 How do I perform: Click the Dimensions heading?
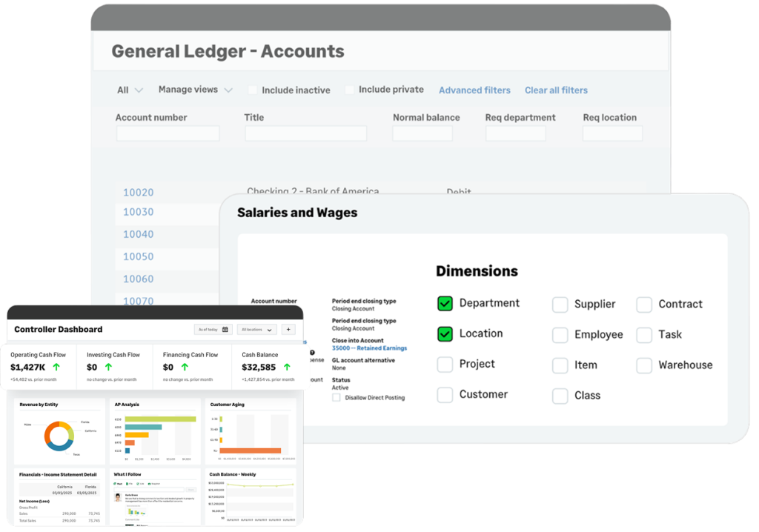pyautogui.click(x=477, y=271)
